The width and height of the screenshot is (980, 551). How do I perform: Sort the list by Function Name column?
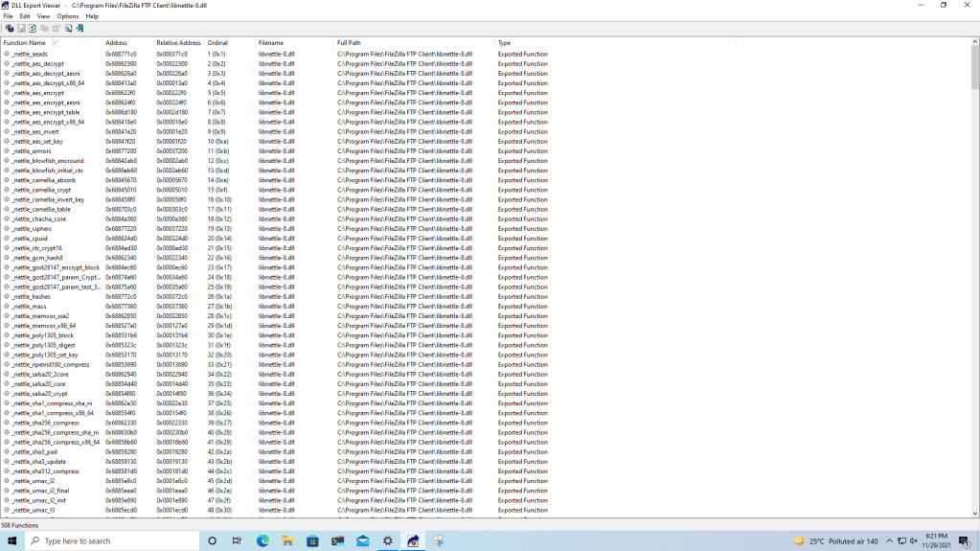25,43
